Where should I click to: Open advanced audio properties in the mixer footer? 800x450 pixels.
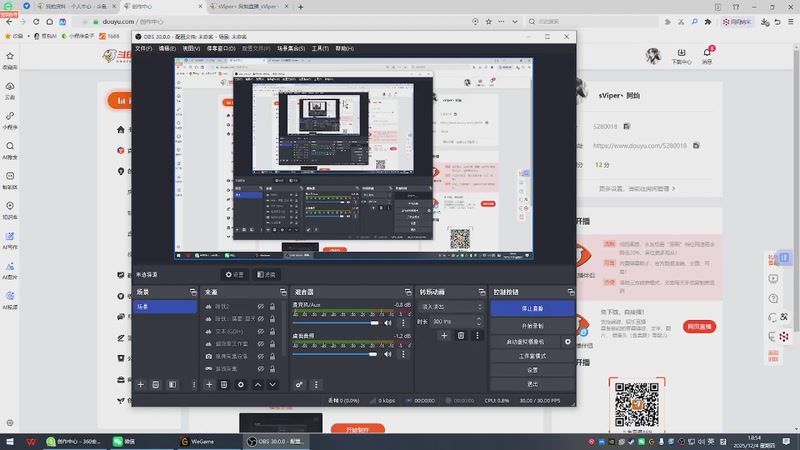299,385
